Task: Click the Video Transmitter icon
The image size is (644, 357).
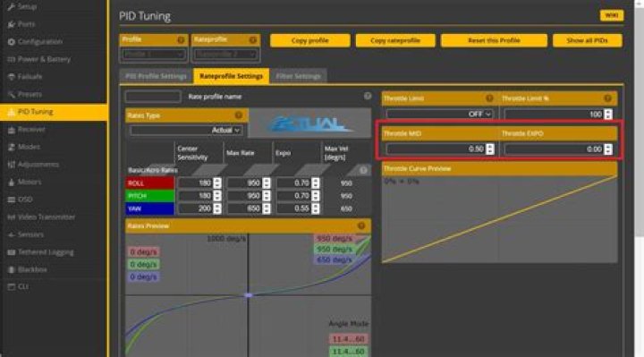Action: point(11,217)
